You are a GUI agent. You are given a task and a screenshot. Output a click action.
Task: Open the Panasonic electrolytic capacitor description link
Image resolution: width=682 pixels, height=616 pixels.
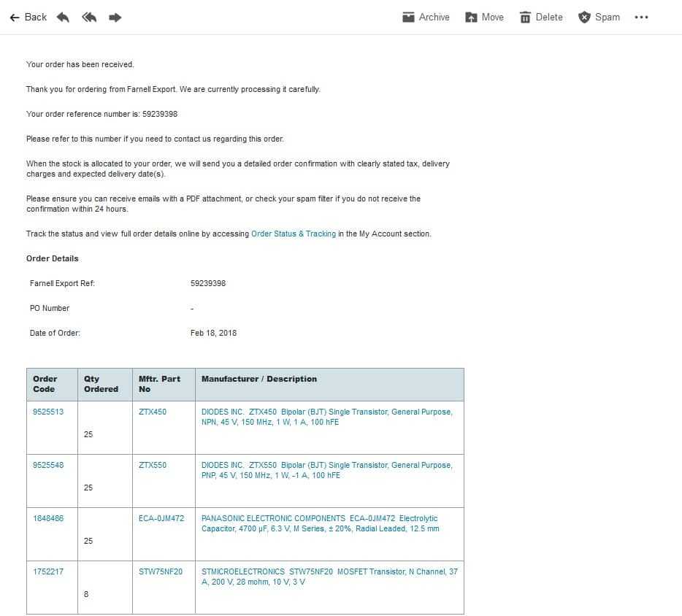coord(320,523)
